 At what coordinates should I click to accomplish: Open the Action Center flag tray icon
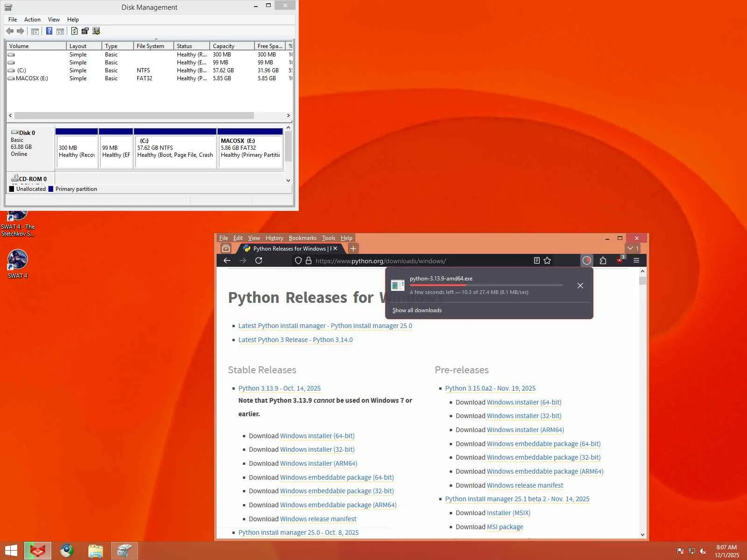pyautogui.click(x=680, y=551)
